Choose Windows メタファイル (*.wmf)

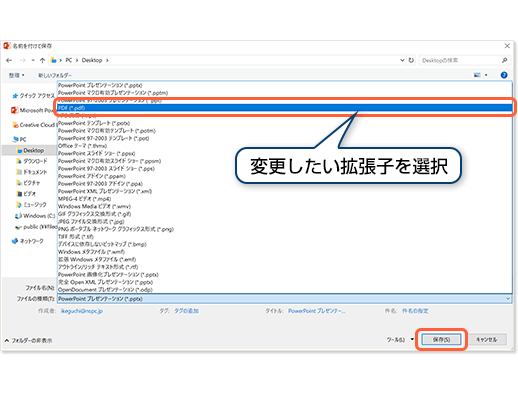(x=285, y=252)
